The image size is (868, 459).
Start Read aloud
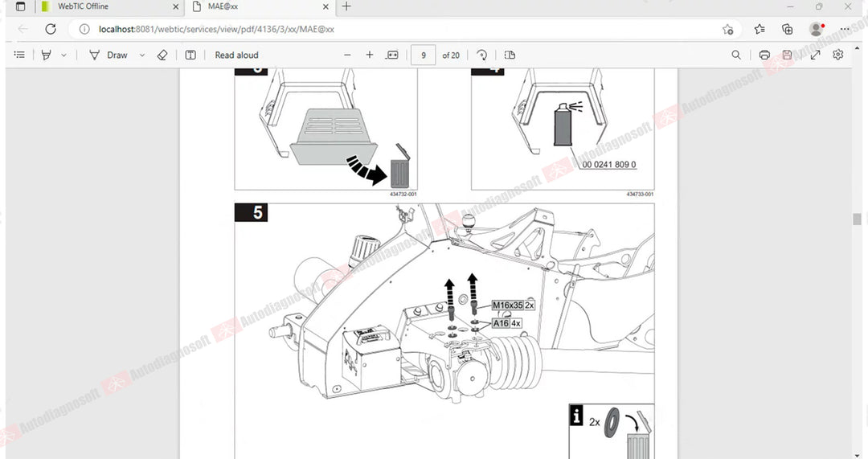click(x=236, y=55)
